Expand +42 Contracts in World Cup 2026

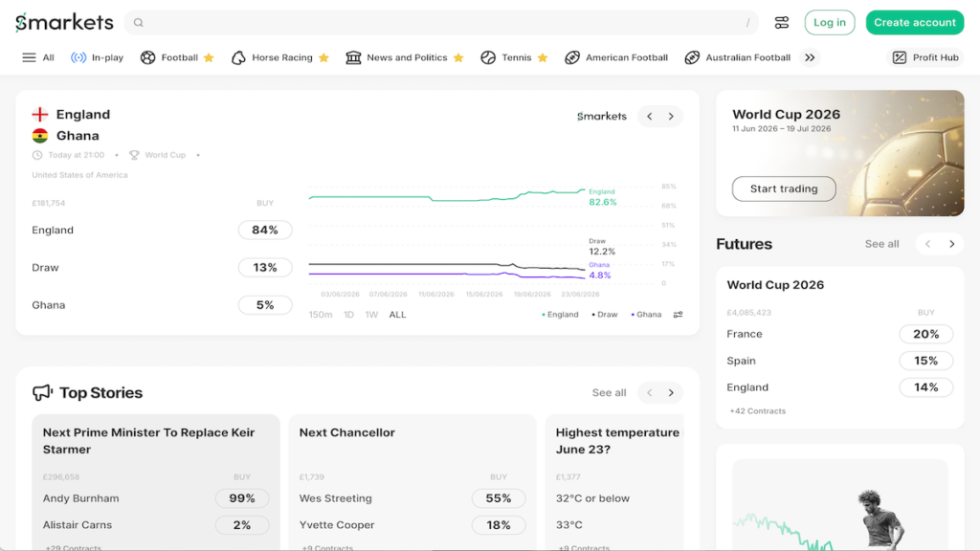(758, 411)
